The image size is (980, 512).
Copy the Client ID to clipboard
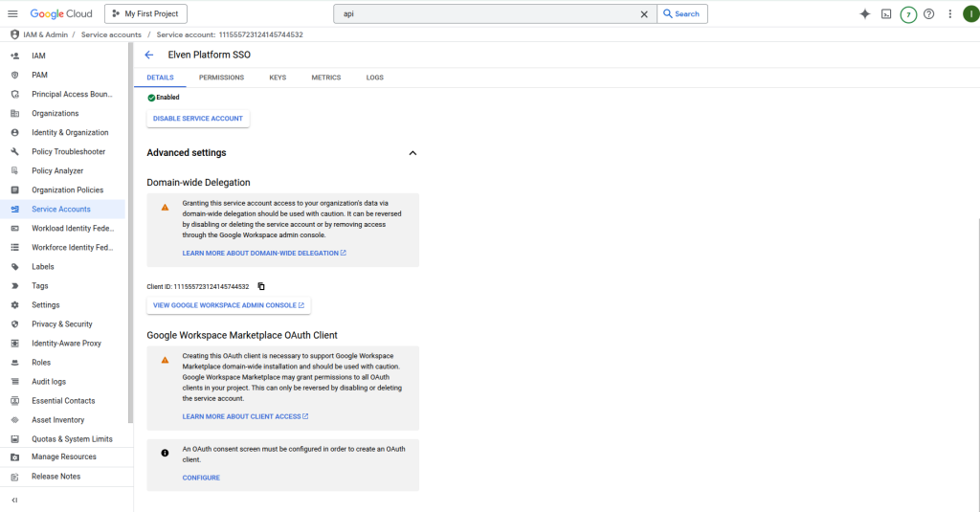click(261, 286)
